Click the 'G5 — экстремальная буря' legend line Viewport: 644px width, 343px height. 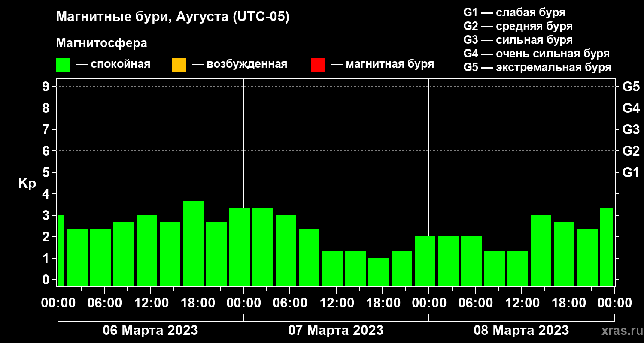point(537,67)
